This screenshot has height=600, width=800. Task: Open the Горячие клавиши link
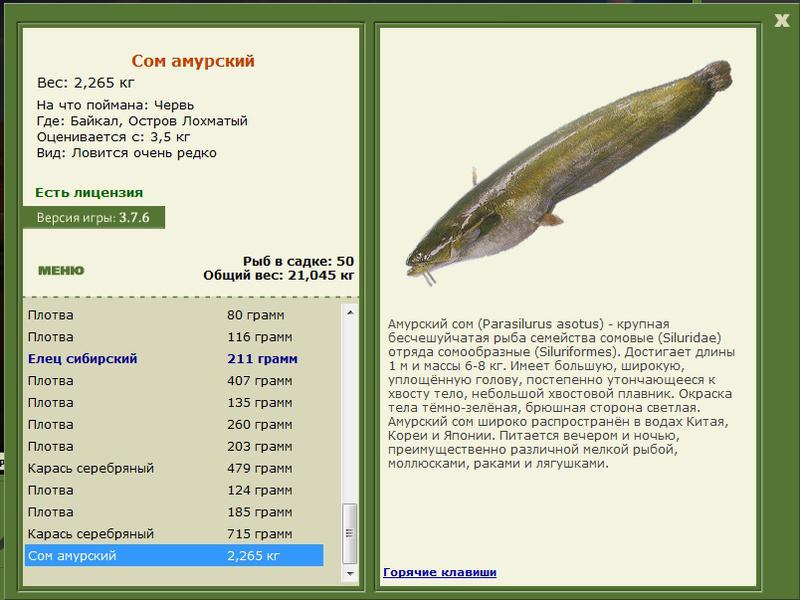coord(440,572)
